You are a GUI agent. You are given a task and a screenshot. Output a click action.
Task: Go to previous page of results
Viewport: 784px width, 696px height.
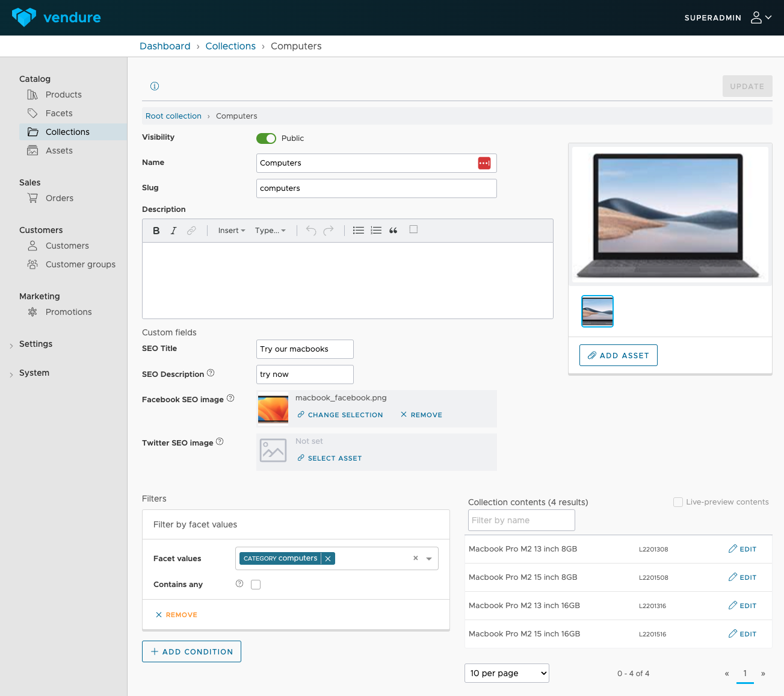[x=727, y=674]
